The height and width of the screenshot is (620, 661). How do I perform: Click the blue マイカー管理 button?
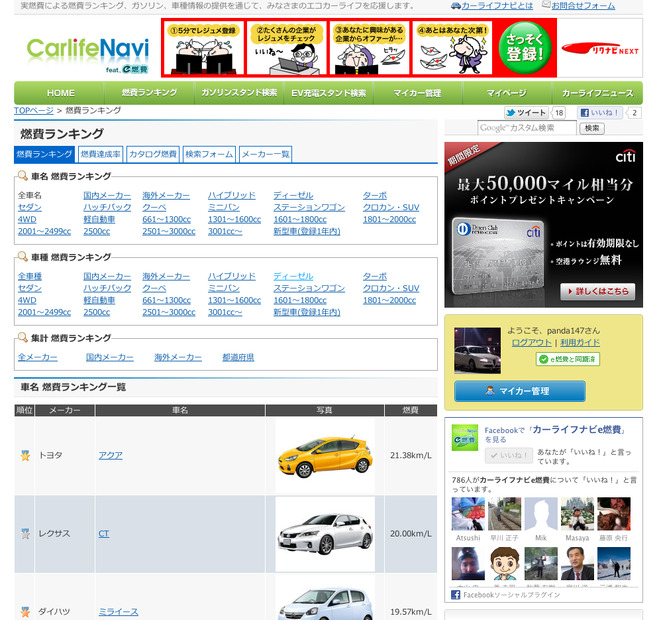[x=520, y=391]
